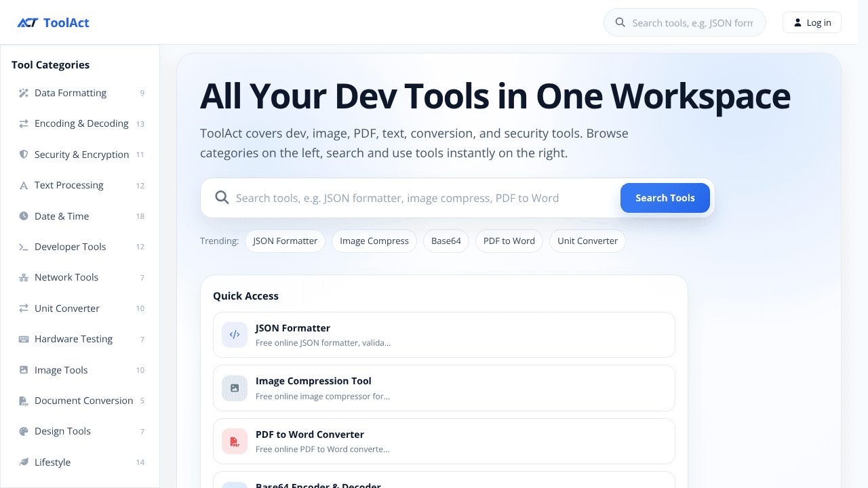Screen dimensions: 868x488
Task: Click the Date & Time clock icon
Action: point(24,216)
